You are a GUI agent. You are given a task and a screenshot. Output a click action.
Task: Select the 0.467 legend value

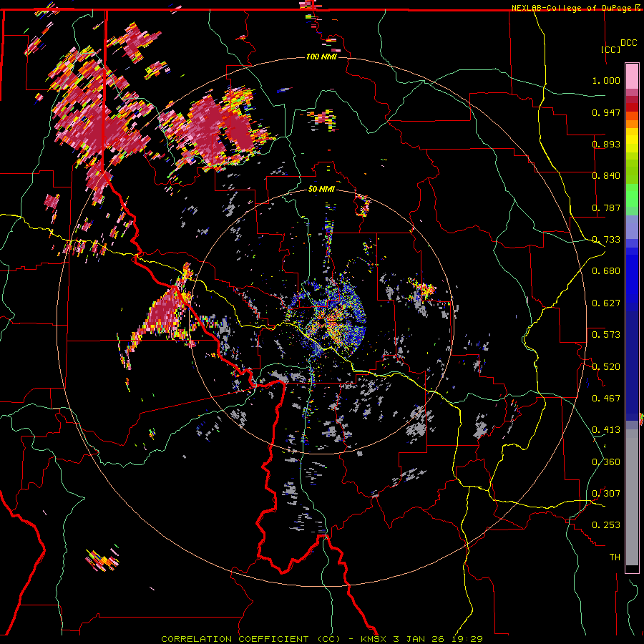(x=606, y=399)
